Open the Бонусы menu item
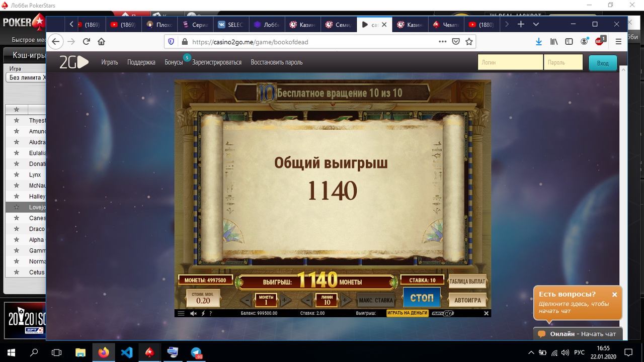The image size is (644, 362). click(x=174, y=62)
